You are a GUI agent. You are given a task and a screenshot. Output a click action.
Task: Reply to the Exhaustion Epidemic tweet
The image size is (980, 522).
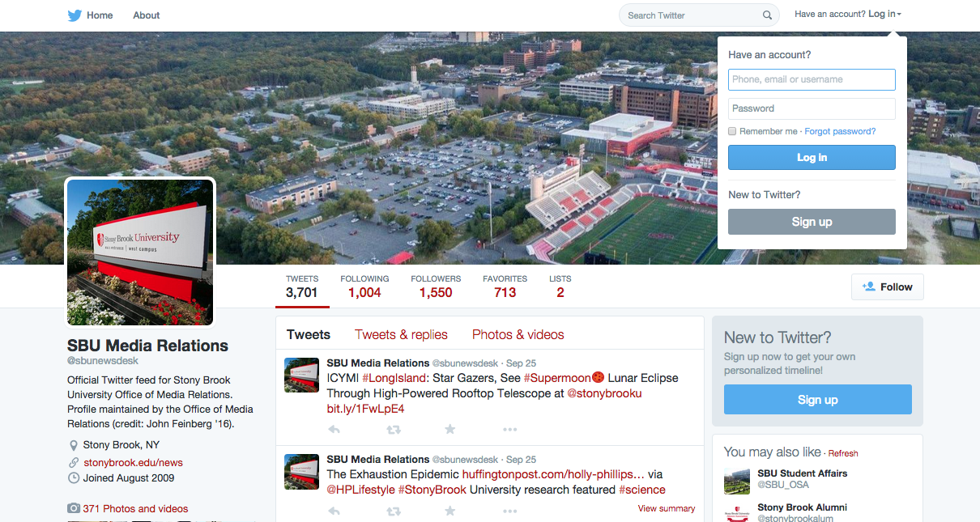click(334, 511)
